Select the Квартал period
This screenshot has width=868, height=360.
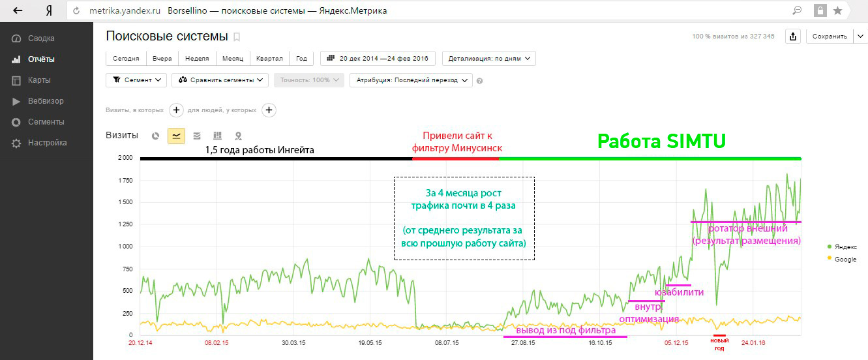269,58
